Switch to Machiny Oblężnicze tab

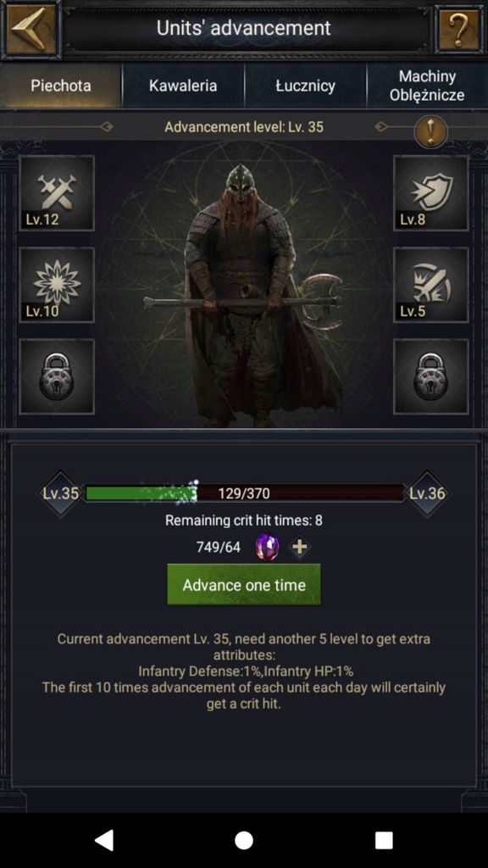pyautogui.click(x=427, y=86)
